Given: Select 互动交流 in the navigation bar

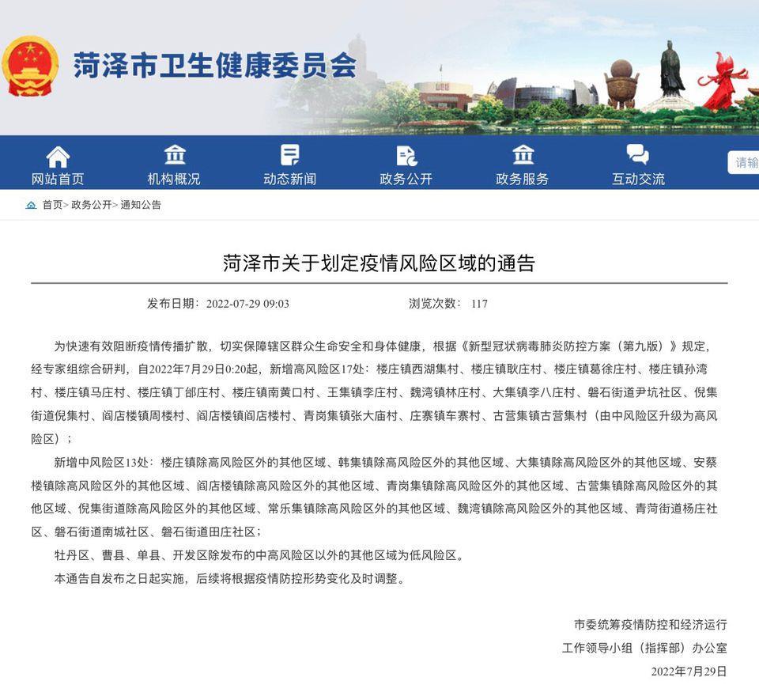Looking at the screenshot, I should [x=639, y=179].
